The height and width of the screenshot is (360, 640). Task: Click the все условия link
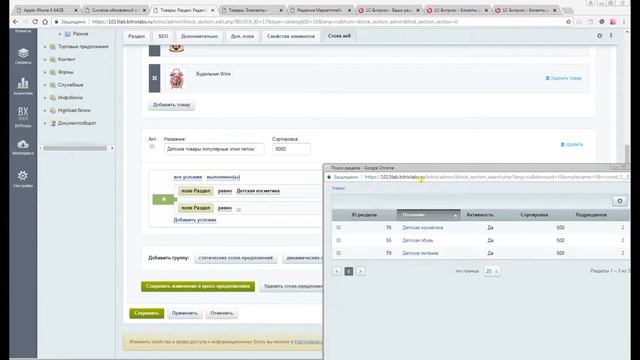click(x=188, y=177)
